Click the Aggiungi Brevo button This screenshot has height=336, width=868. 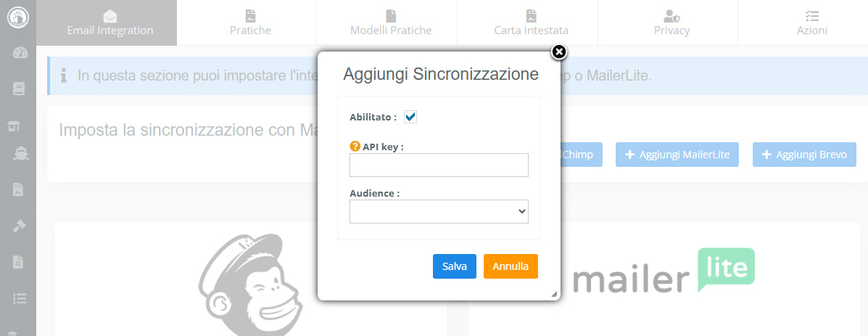(804, 155)
